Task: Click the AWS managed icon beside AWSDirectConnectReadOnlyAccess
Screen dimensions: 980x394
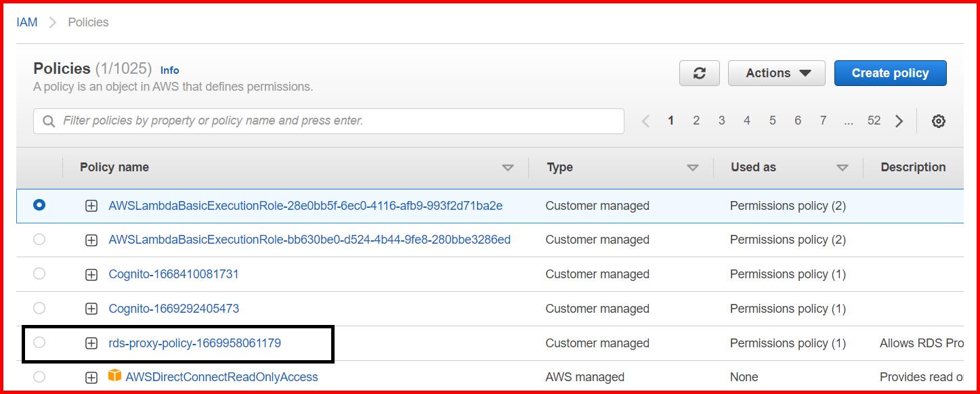Action: point(114,376)
